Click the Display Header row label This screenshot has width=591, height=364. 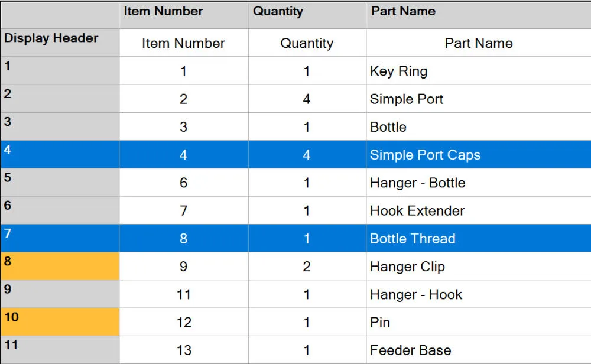click(x=60, y=43)
